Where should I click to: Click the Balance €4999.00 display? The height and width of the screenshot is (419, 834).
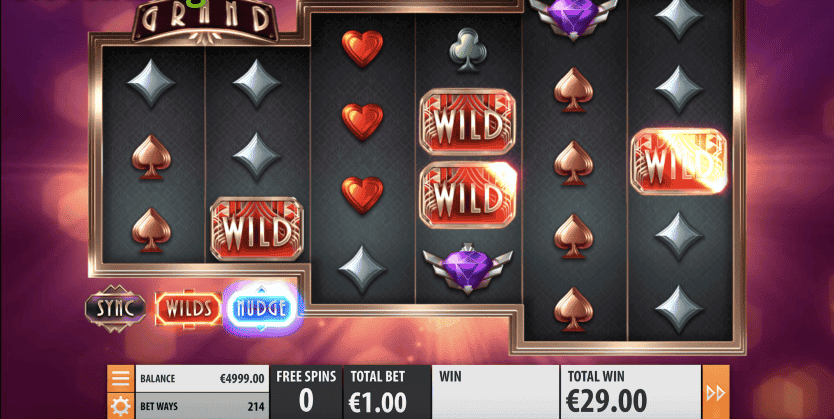203,379
